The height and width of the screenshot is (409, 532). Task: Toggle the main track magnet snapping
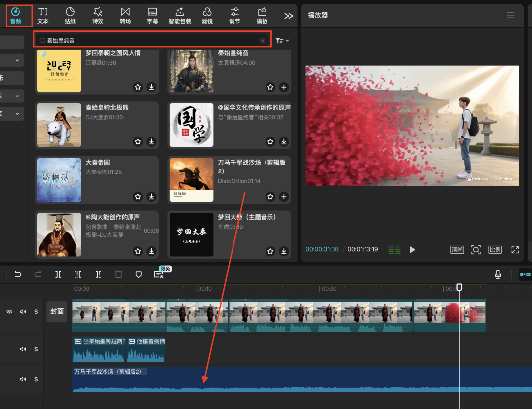[525, 274]
